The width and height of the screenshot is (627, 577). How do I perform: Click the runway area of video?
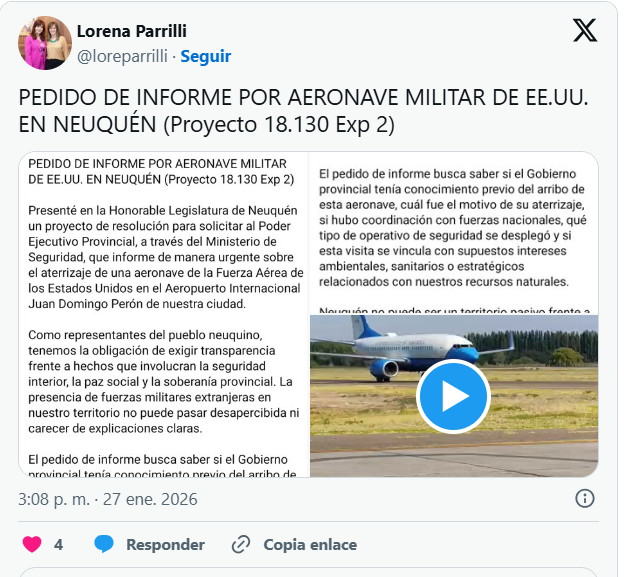coord(454,454)
